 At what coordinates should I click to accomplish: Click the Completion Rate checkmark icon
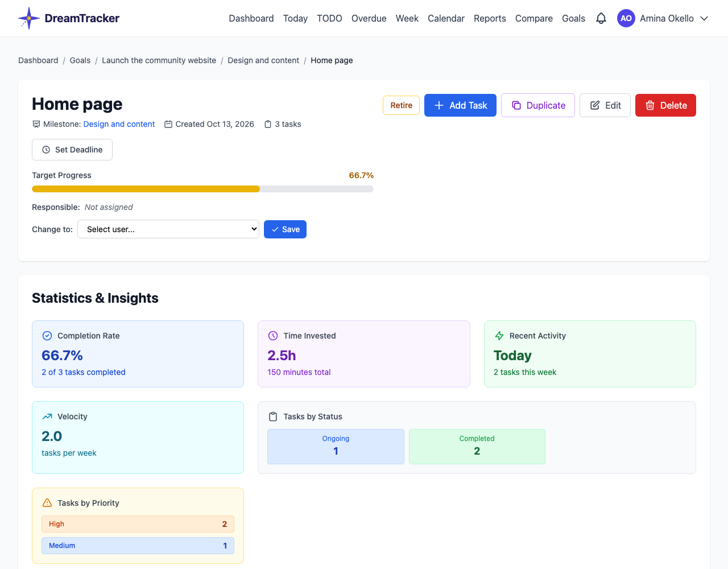47,336
